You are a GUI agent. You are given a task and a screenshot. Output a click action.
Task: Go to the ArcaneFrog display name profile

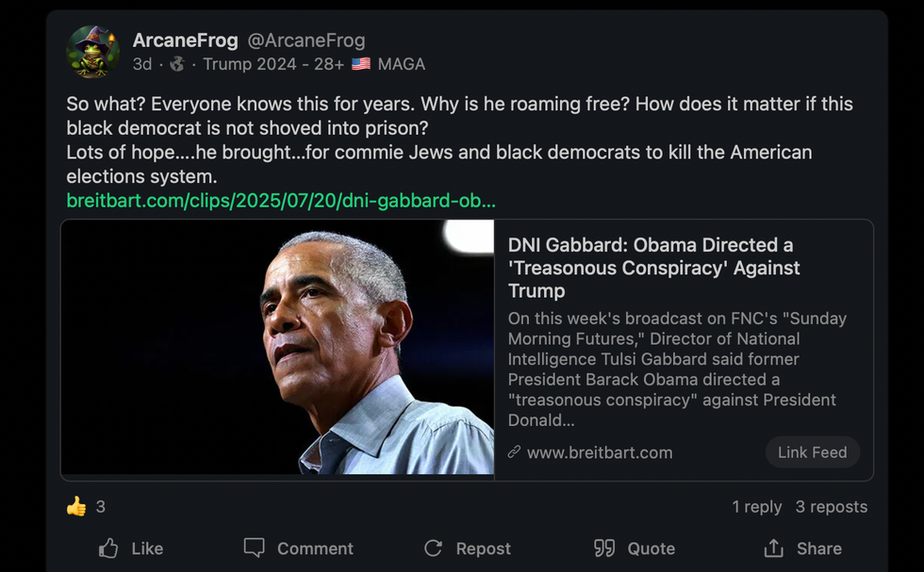click(185, 41)
